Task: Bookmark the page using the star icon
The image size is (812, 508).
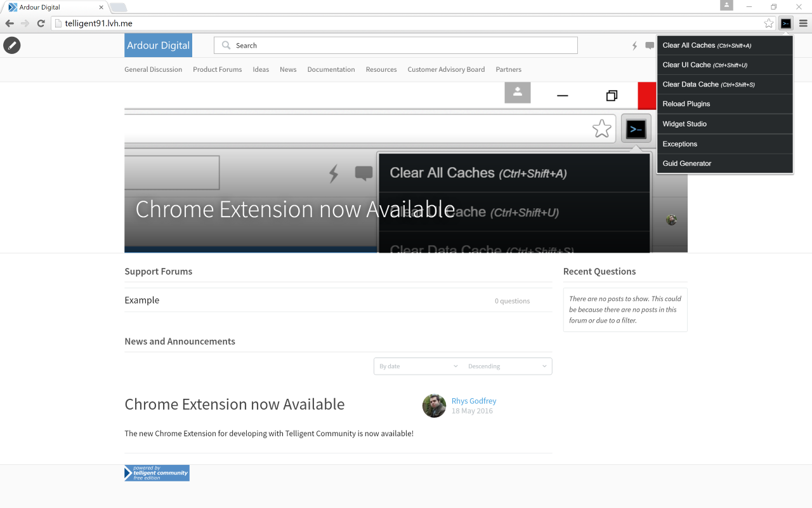Action: pyautogui.click(x=768, y=22)
